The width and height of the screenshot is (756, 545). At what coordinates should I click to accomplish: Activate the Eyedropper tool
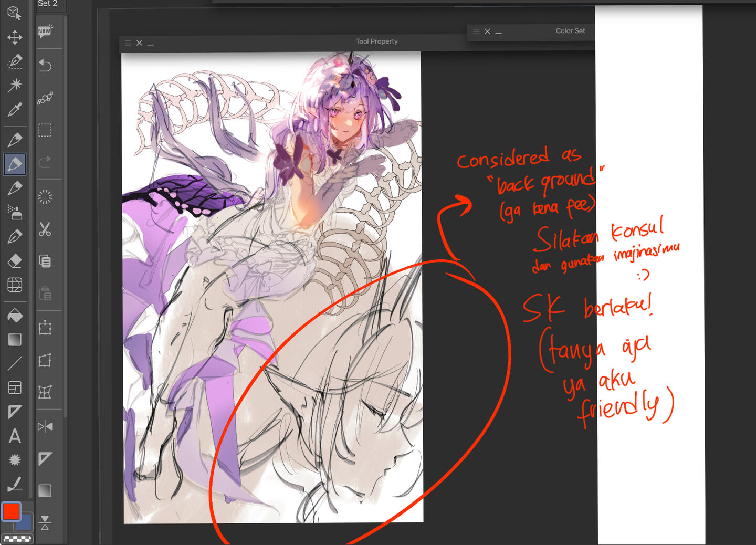pos(15,109)
